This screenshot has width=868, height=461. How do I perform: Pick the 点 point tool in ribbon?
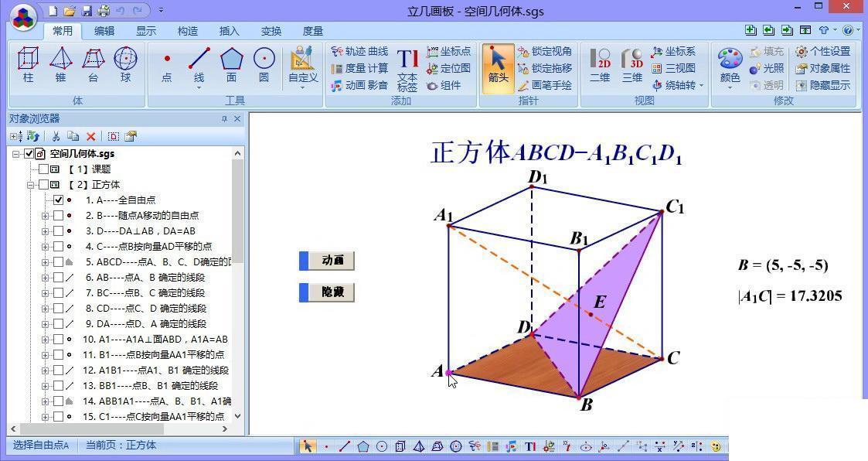coord(167,65)
